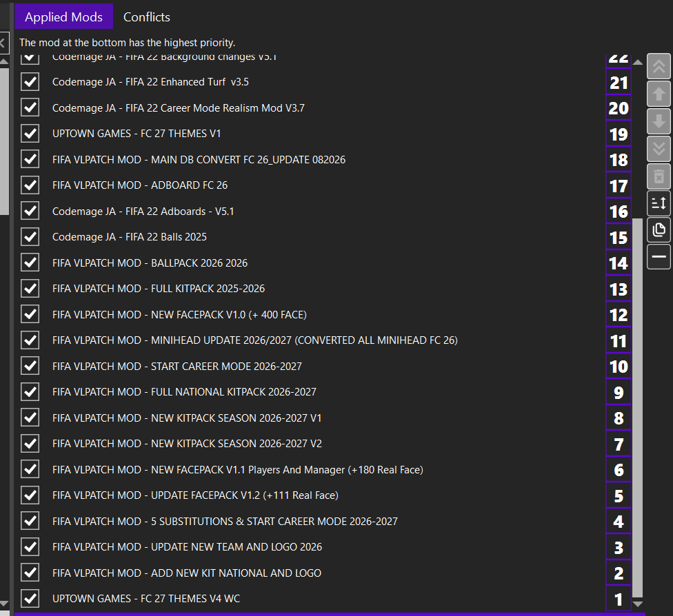The height and width of the screenshot is (616, 673).
Task: Uncheck FACEPACK V1.1 Players And Manager
Action: (x=30, y=469)
